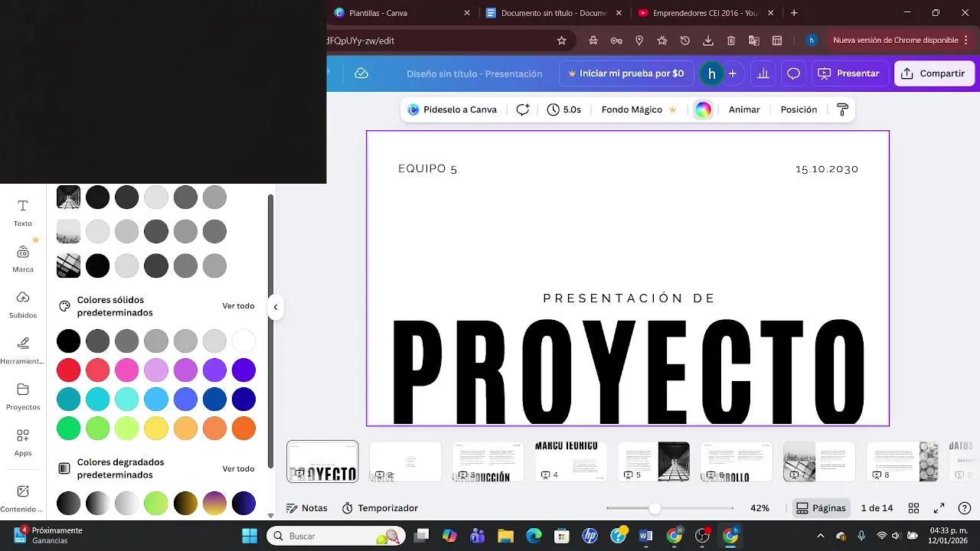Open the Marca panel
Viewport: 980px width, 551px height.
(x=22, y=256)
